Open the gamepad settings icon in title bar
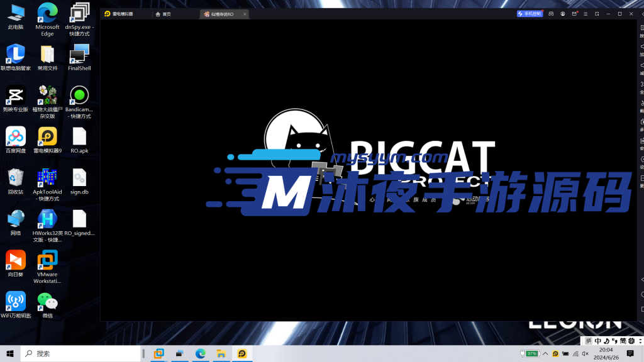644x362 pixels. coord(551,14)
